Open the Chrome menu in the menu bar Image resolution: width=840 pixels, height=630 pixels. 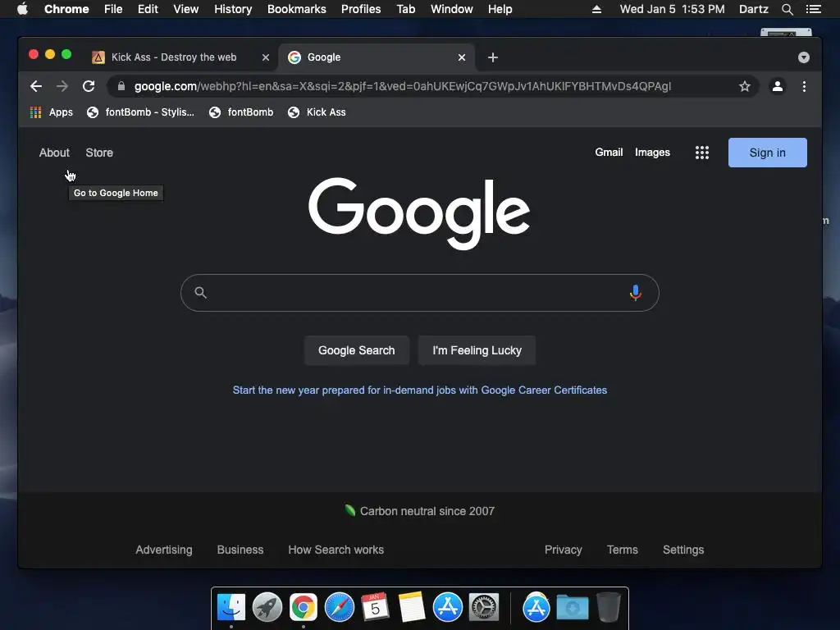(66, 9)
